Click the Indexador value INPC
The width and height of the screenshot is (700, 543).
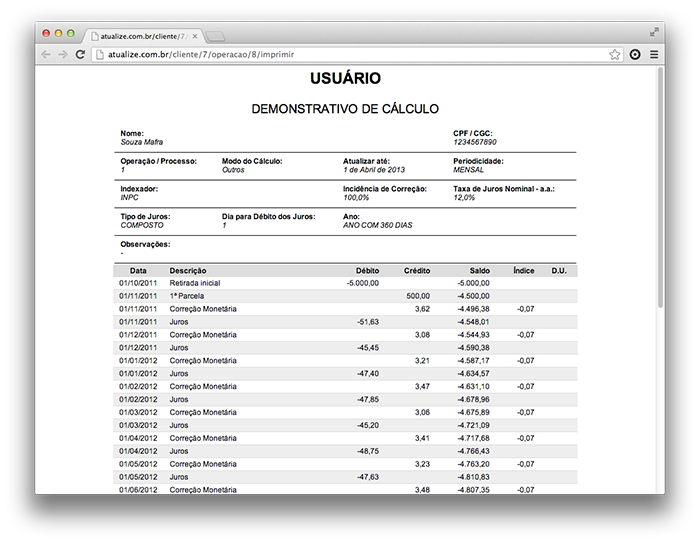(x=129, y=197)
